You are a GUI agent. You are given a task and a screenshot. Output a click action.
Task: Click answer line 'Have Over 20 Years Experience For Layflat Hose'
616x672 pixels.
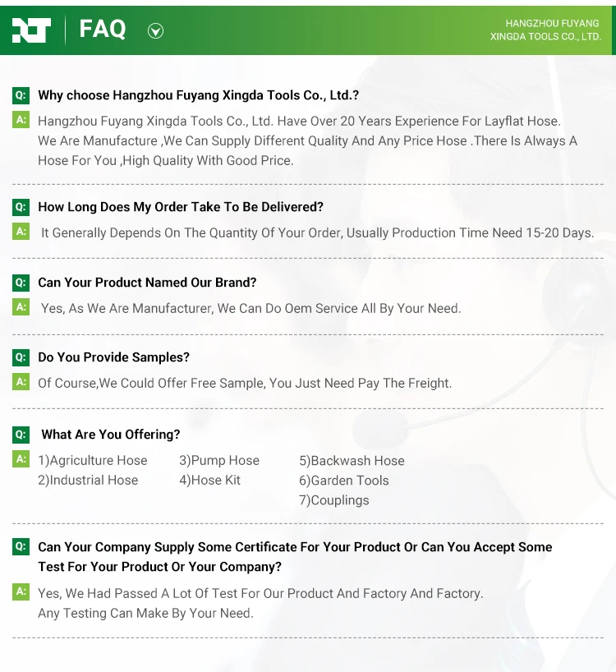(299, 122)
